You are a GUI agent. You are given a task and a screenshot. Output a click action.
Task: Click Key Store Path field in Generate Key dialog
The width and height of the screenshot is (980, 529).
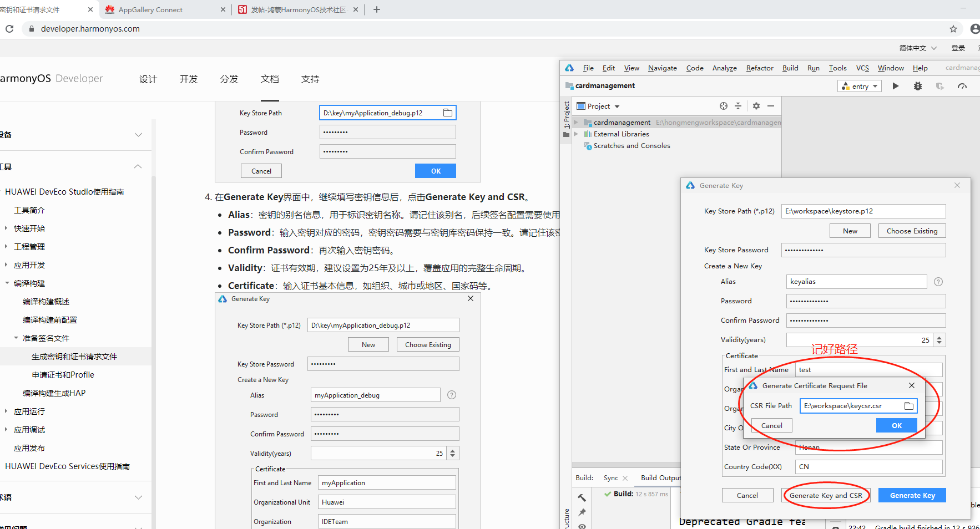pos(863,211)
